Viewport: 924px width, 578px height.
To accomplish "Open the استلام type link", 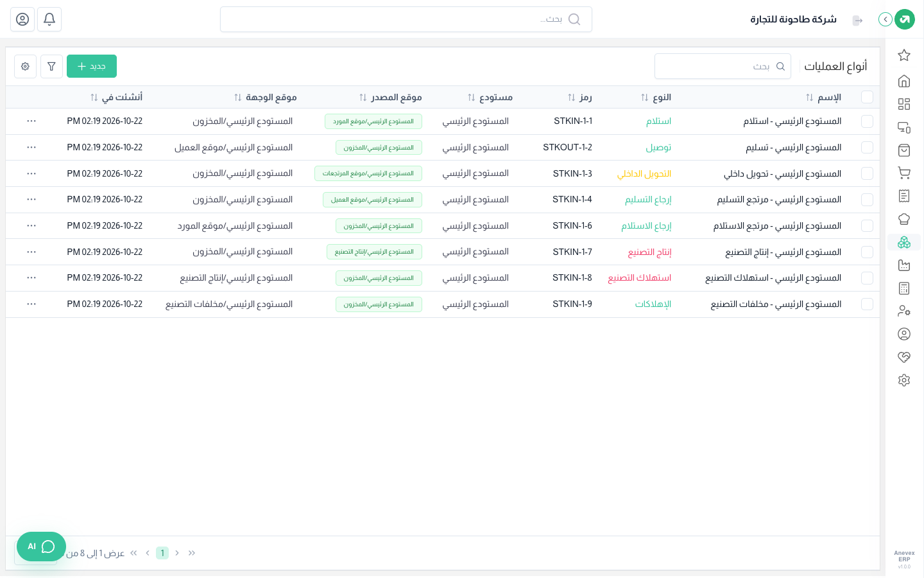I will tap(659, 121).
